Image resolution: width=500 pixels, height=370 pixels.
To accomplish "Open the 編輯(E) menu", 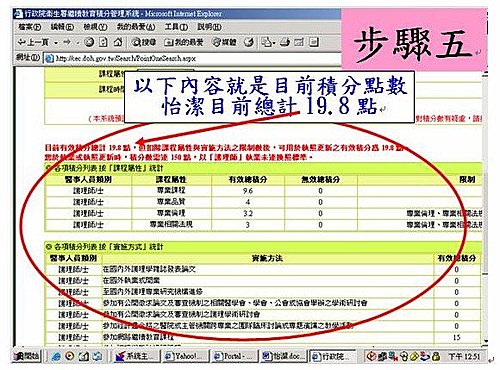I will click(62, 27).
